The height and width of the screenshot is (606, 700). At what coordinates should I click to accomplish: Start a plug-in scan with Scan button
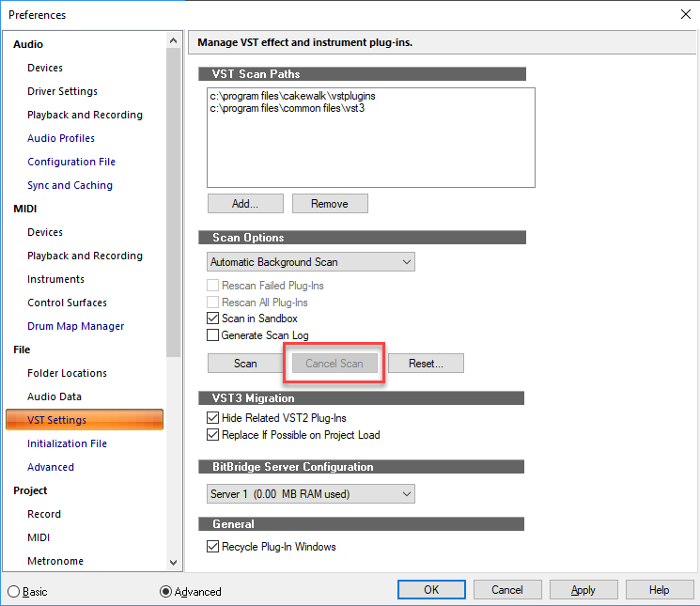(x=245, y=364)
